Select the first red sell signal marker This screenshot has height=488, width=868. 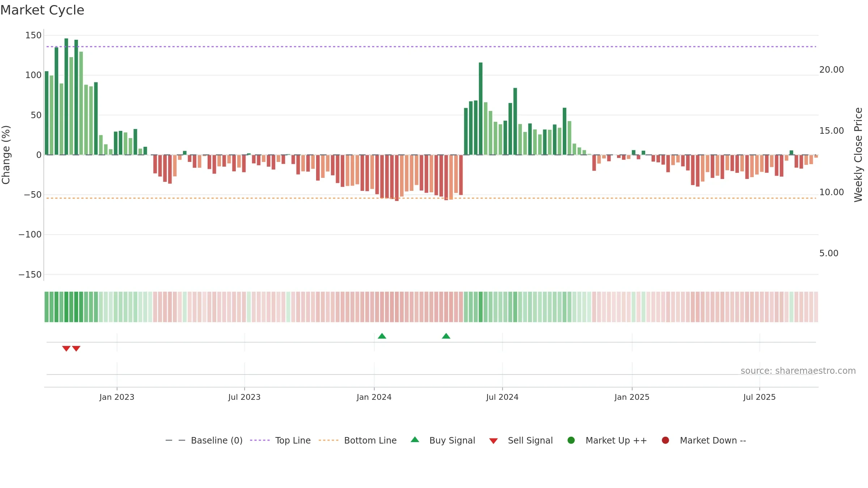click(x=66, y=348)
